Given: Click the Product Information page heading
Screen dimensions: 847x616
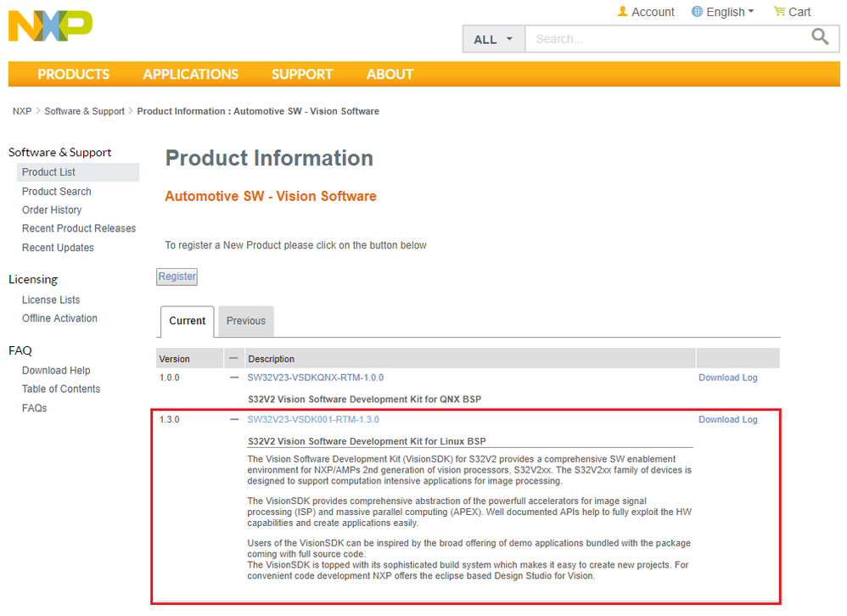Looking at the screenshot, I should [x=269, y=158].
